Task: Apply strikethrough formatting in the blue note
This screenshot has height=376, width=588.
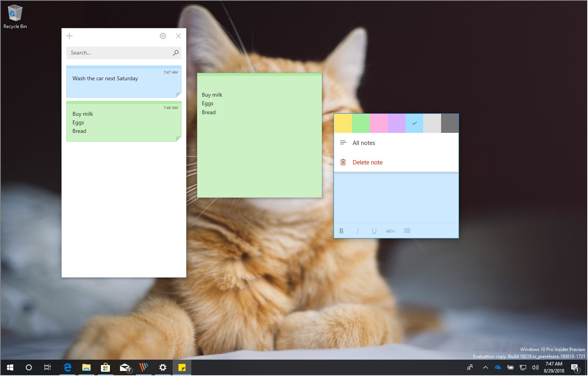Action: click(390, 231)
